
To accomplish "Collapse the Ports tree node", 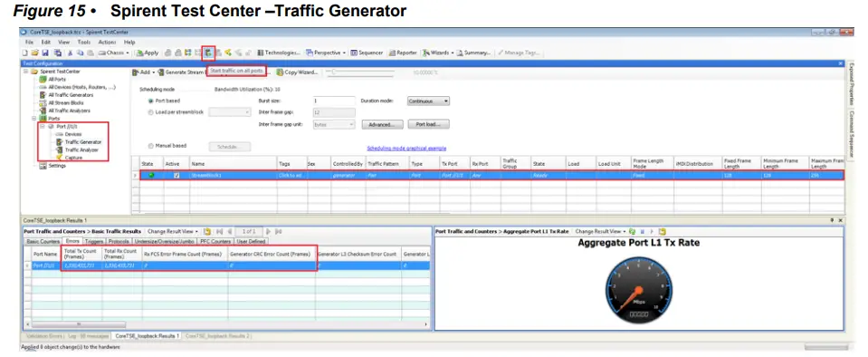I will 34,118.
